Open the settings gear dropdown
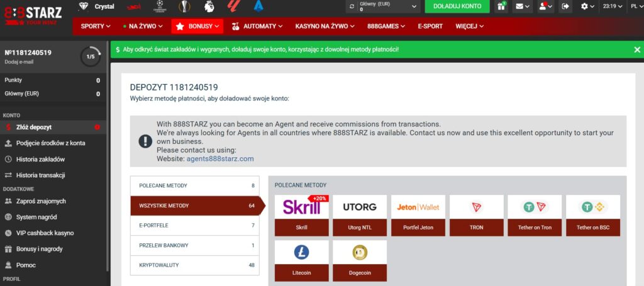Screen dimensions: 644x286 tap(587, 6)
